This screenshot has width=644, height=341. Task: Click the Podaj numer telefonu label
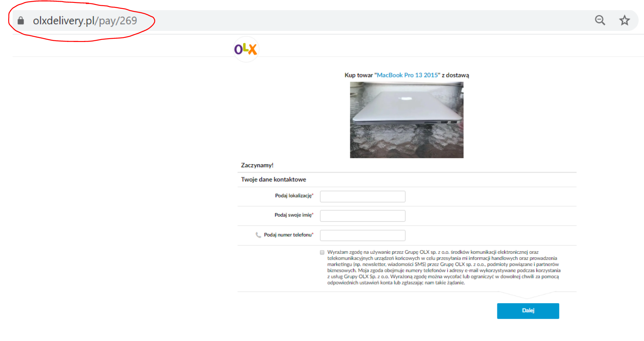coord(288,235)
